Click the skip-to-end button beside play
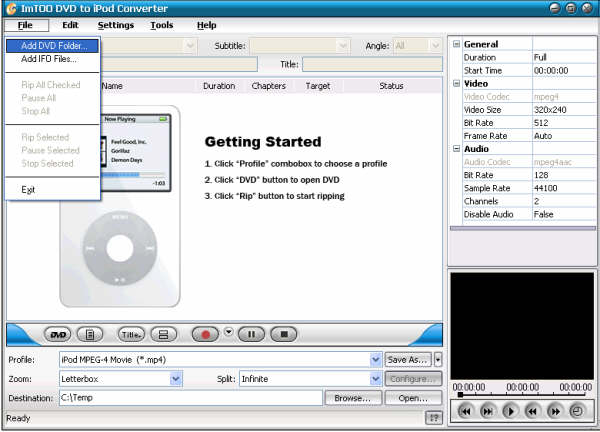Viewport: 600px width, 432px height. [487, 411]
